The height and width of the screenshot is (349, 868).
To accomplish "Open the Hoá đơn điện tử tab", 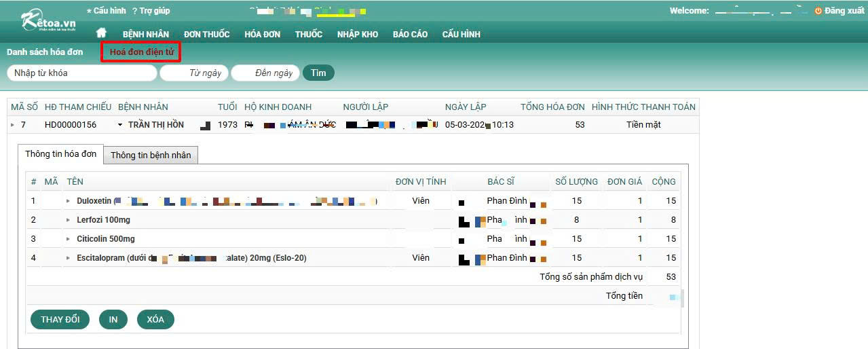I will (141, 52).
